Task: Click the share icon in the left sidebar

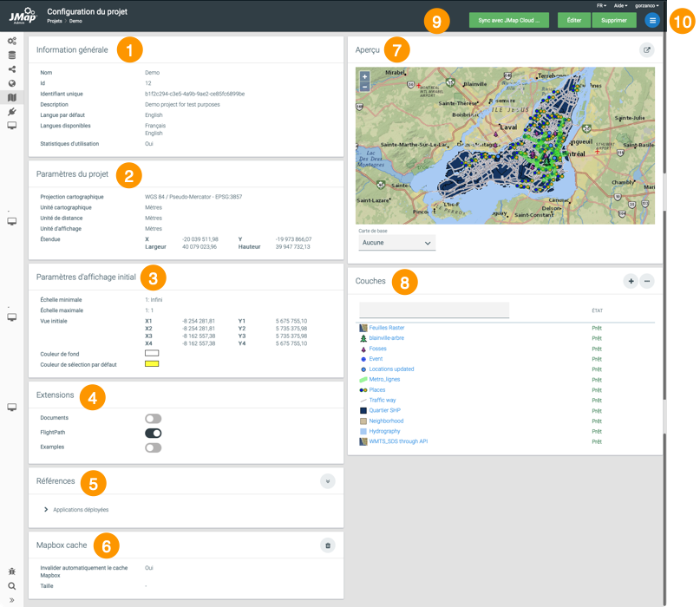Action: pyautogui.click(x=11, y=69)
